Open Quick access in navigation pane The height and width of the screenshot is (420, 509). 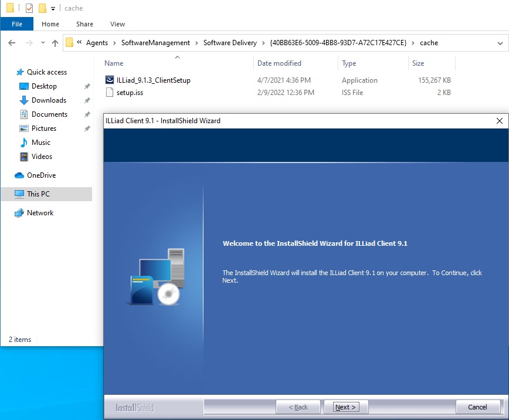(47, 72)
